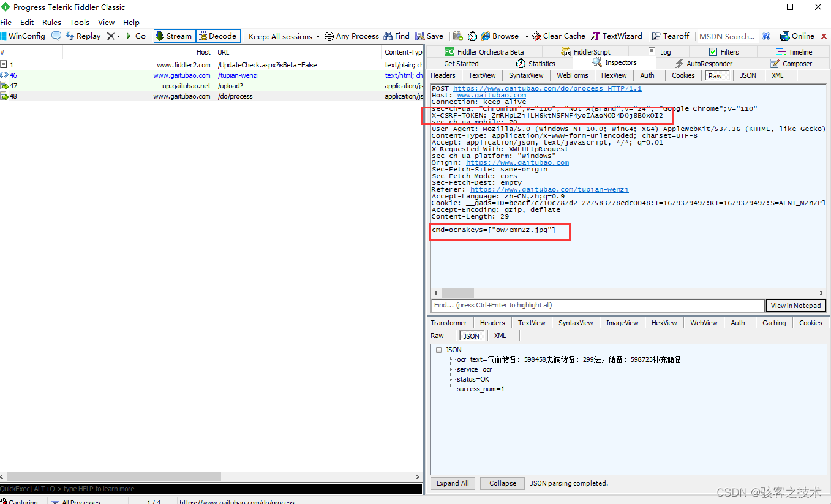Switch to Fiddler Orchestra Beta tab
This screenshot has width=831, height=504.
click(x=484, y=52)
